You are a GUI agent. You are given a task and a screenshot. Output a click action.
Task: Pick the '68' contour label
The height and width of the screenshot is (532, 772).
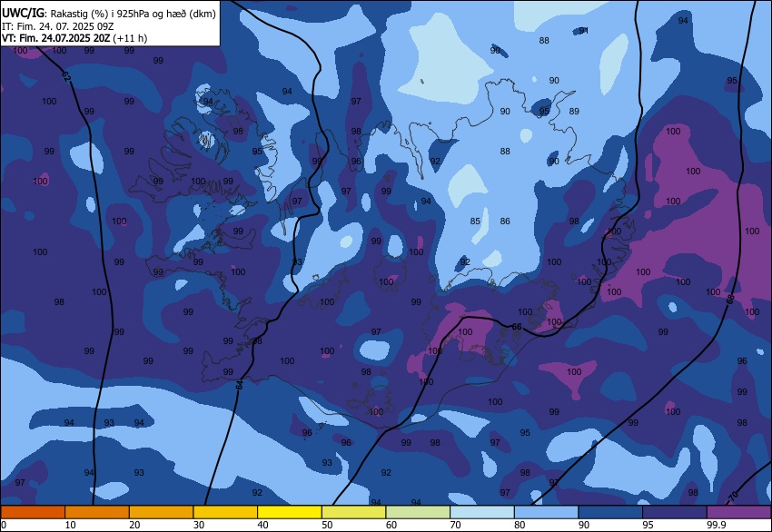730,299
